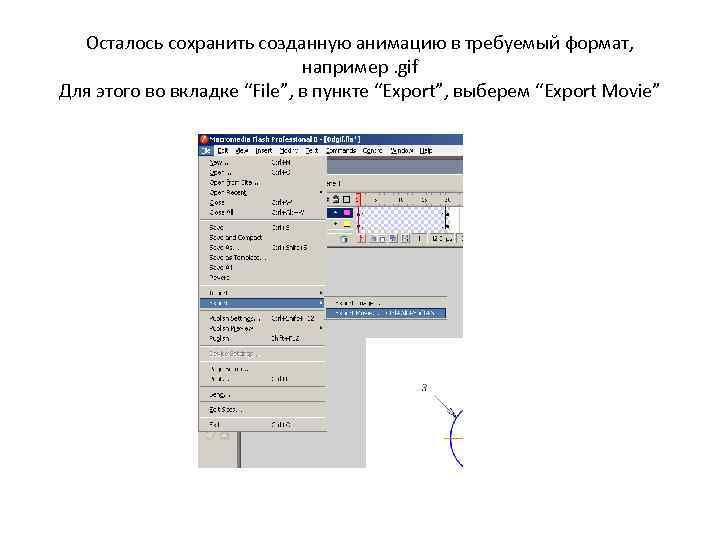Choose Page Setup in the File menu

coord(263,369)
